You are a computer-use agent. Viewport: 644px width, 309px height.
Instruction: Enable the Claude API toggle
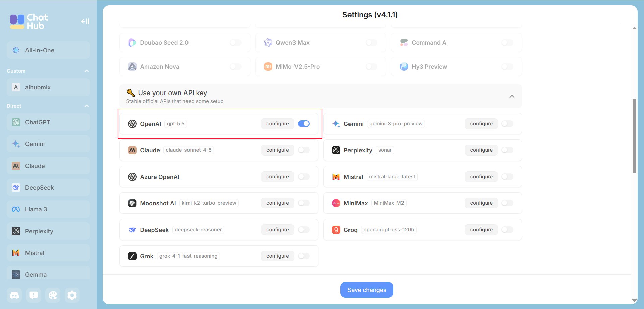coord(304,150)
